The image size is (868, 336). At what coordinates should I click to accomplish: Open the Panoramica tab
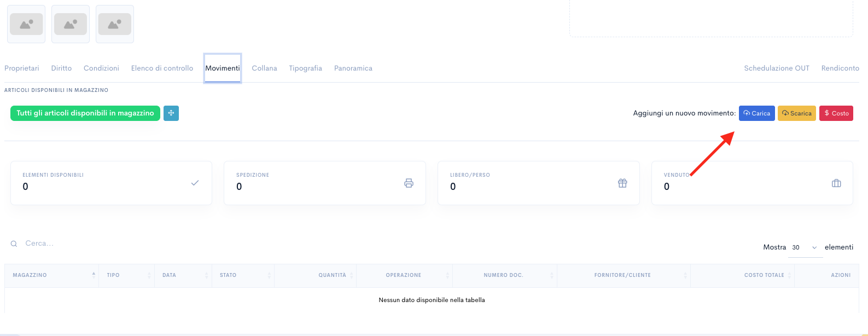coord(353,68)
